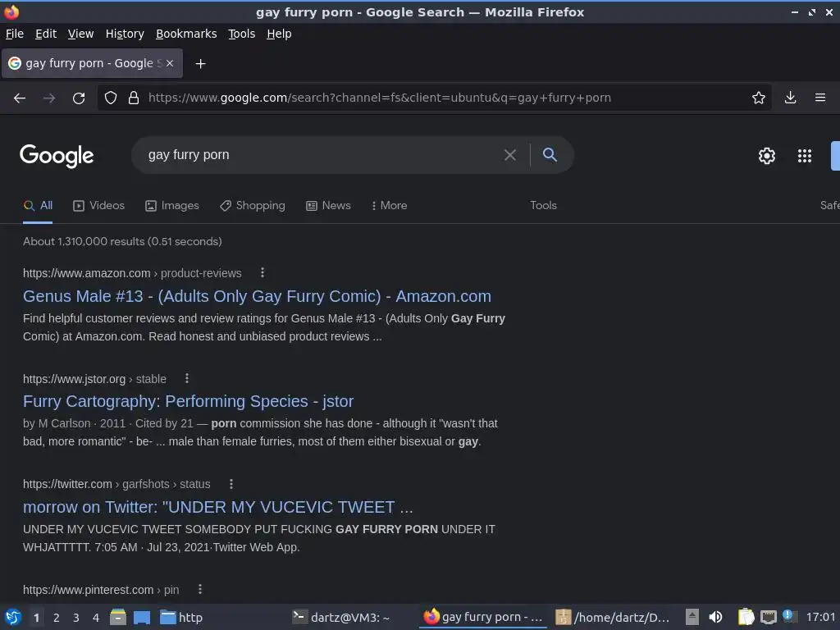Switch to Shopping results
The image size is (840, 630).
click(253, 206)
